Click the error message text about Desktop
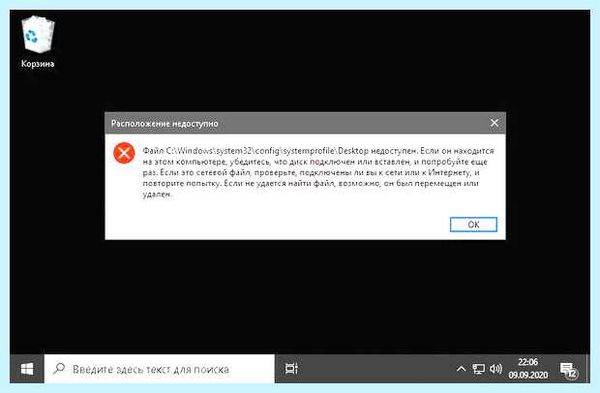This screenshot has height=393, width=600. pyautogui.click(x=318, y=172)
